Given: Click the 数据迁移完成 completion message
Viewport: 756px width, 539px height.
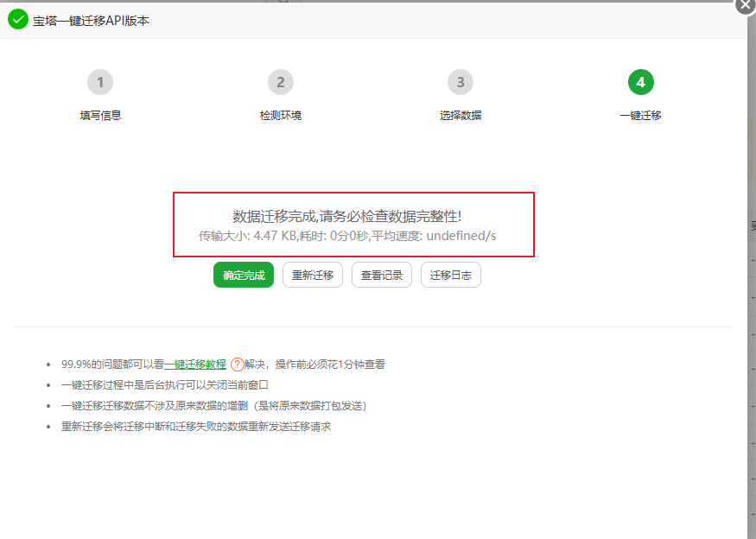Looking at the screenshot, I should pyautogui.click(x=353, y=216).
